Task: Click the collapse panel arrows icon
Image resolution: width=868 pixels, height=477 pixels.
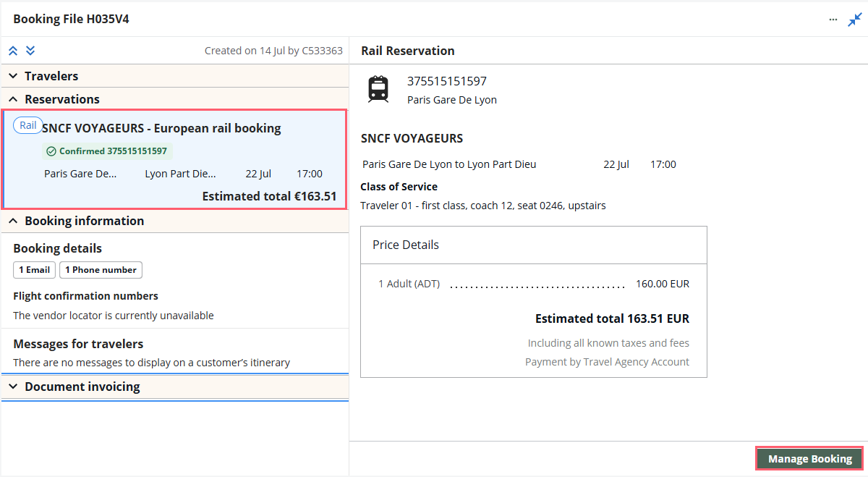Action: pos(855,20)
